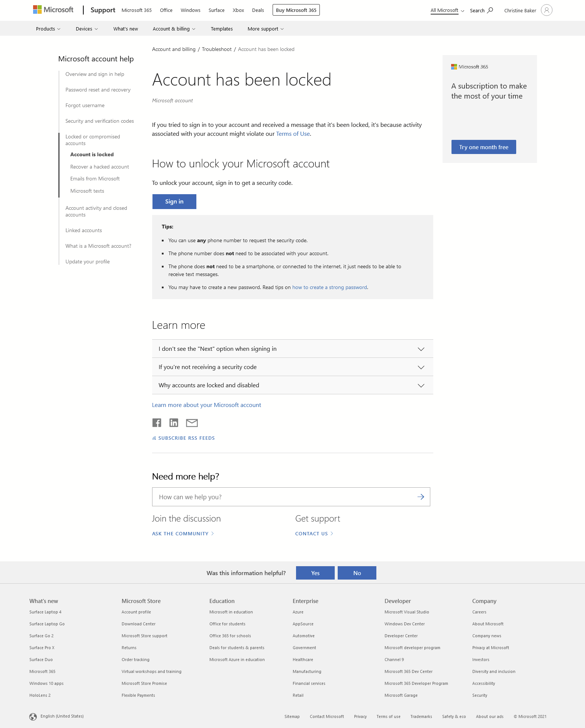Open search via magnifier icon
This screenshot has width=585, height=728.
tap(490, 10)
